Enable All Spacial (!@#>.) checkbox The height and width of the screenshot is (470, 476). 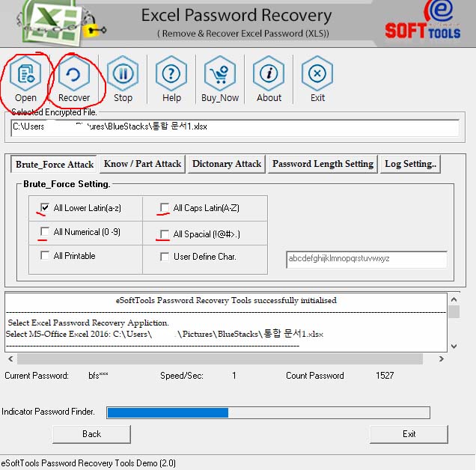coord(165,234)
